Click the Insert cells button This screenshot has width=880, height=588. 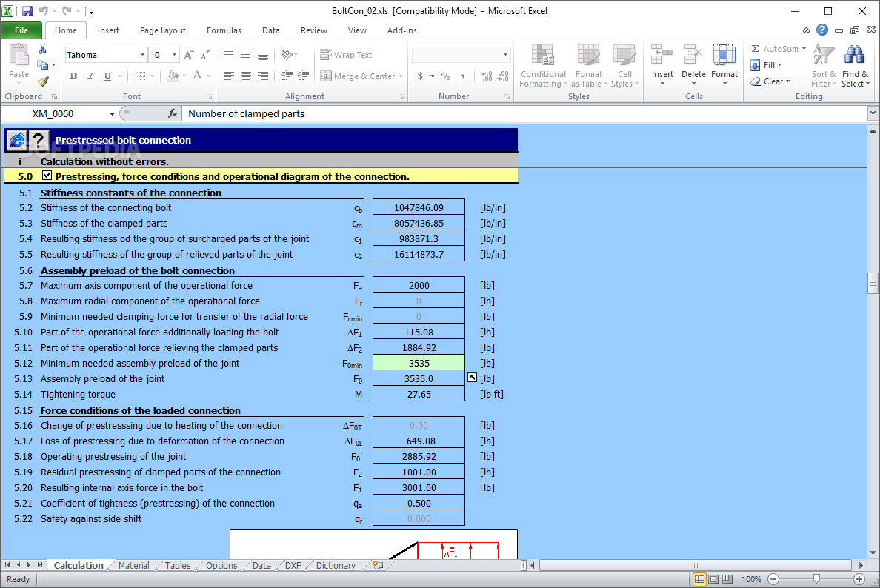click(x=662, y=66)
